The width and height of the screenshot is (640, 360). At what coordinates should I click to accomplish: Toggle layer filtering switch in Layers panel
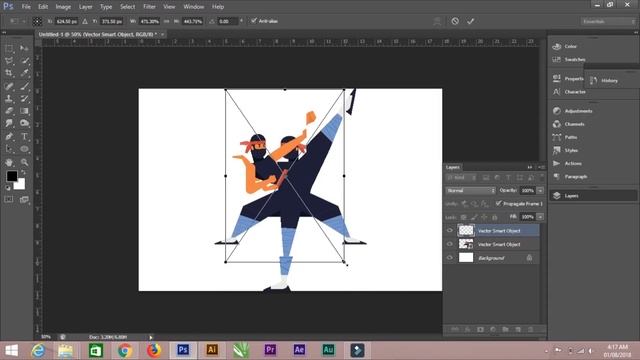542,178
